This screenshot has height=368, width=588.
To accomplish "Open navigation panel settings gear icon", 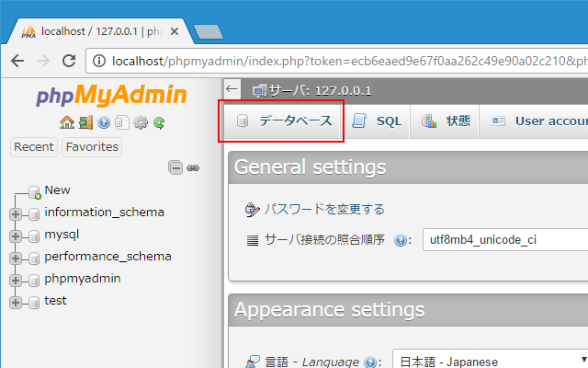I will pyautogui.click(x=141, y=122).
